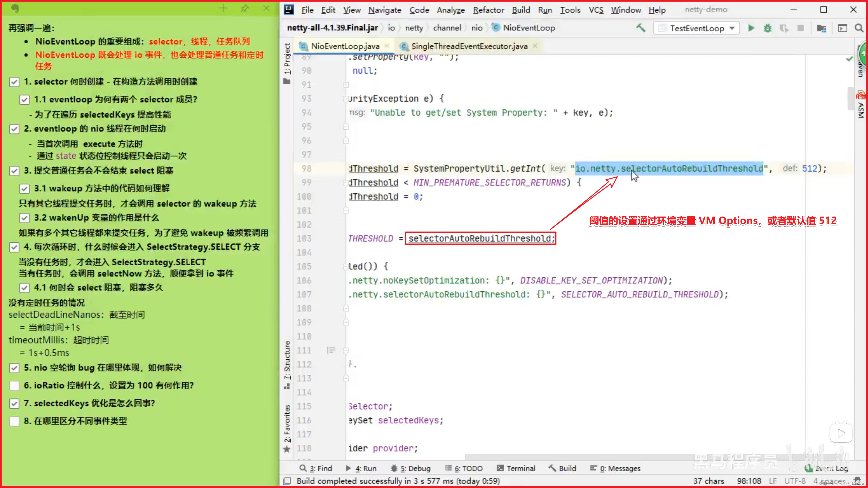Click the grey Stop square icon
The image size is (868, 488).
[x=801, y=28]
